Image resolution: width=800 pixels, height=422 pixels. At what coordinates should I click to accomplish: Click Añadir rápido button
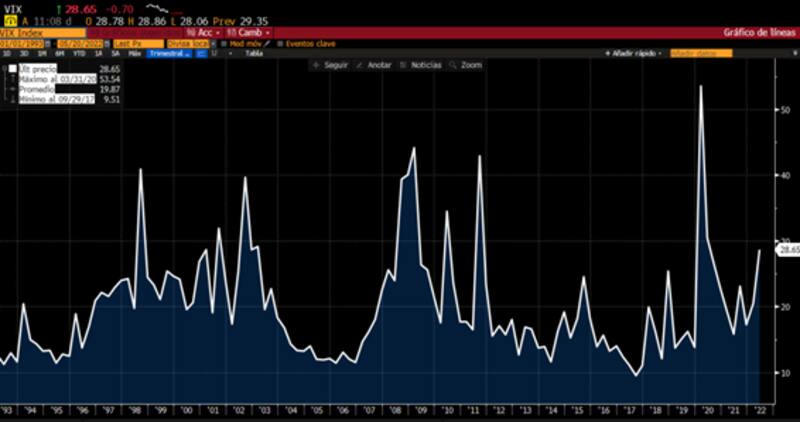(635, 53)
